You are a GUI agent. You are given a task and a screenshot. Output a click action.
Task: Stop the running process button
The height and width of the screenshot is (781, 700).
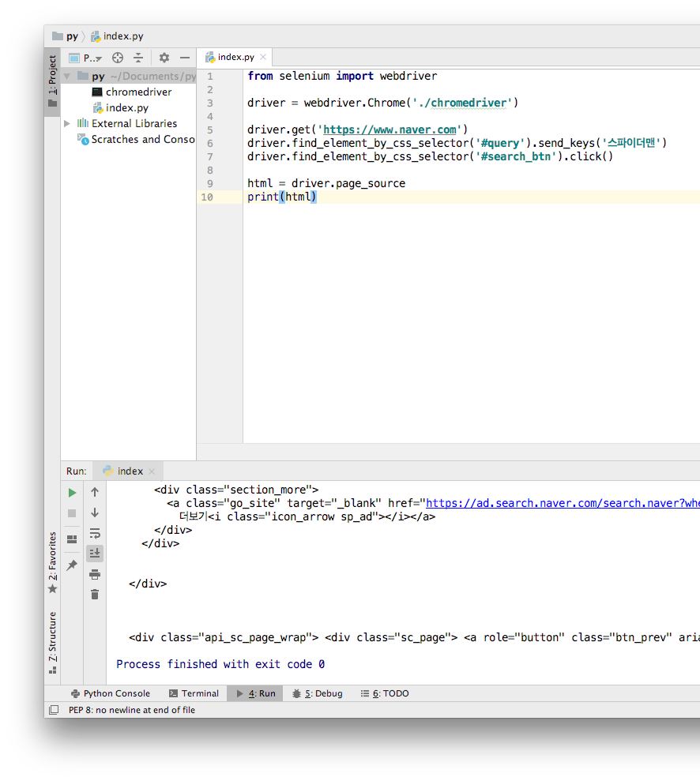pyautogui.click(x=72, y=513)
